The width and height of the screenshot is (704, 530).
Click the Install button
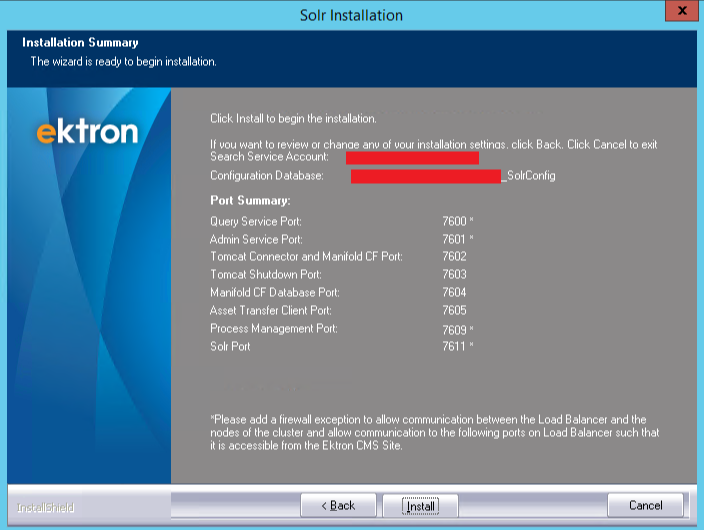[420, 506]
